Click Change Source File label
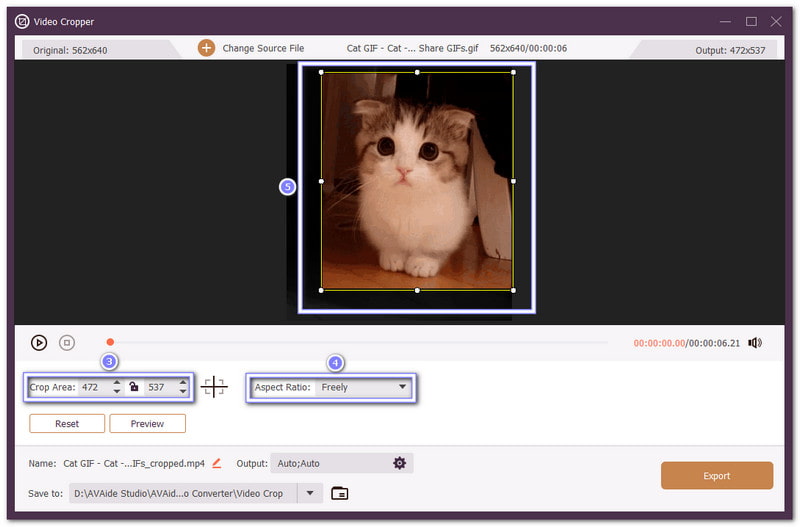The width and height of the screenshot is (800, 527). click(263, 48)
